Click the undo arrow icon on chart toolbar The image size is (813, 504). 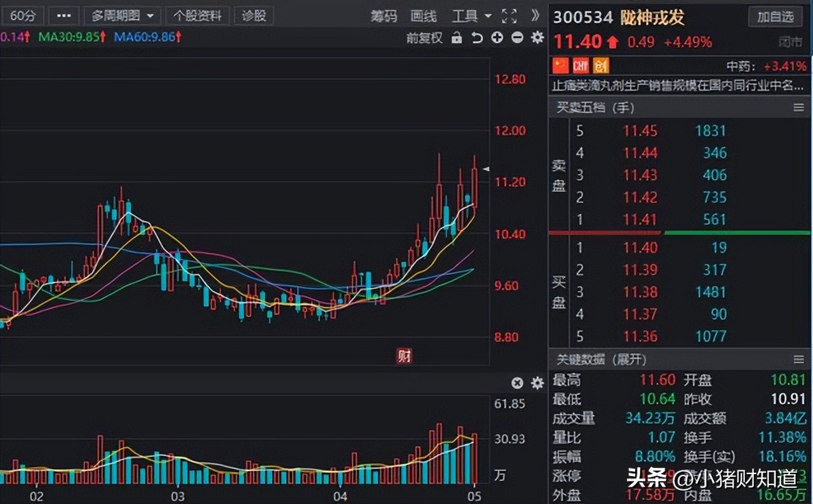point(476,38)
